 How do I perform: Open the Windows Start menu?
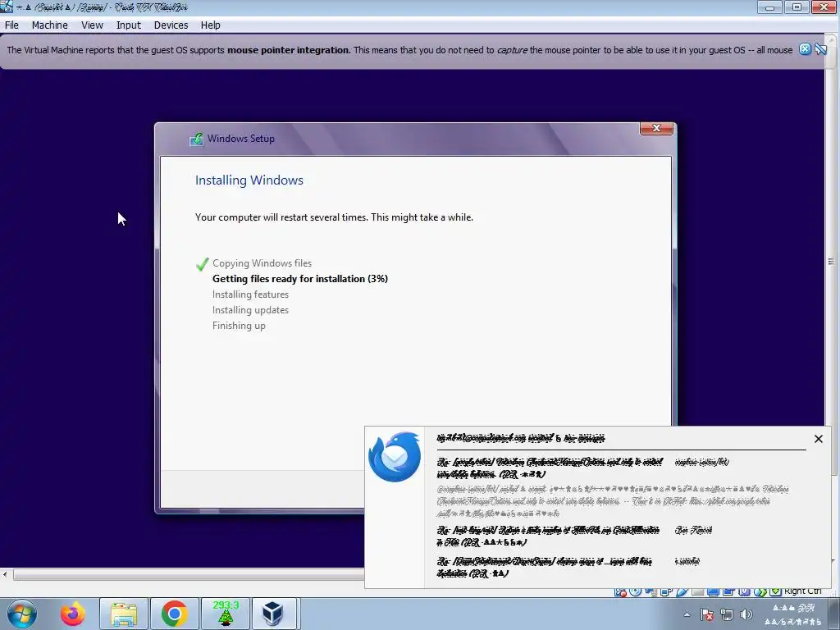[x=22, y=614]
